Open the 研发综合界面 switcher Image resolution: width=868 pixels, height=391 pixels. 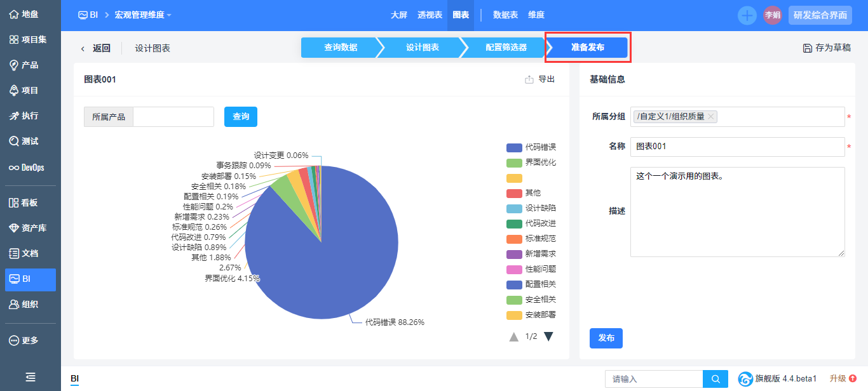tap(820, 15)
